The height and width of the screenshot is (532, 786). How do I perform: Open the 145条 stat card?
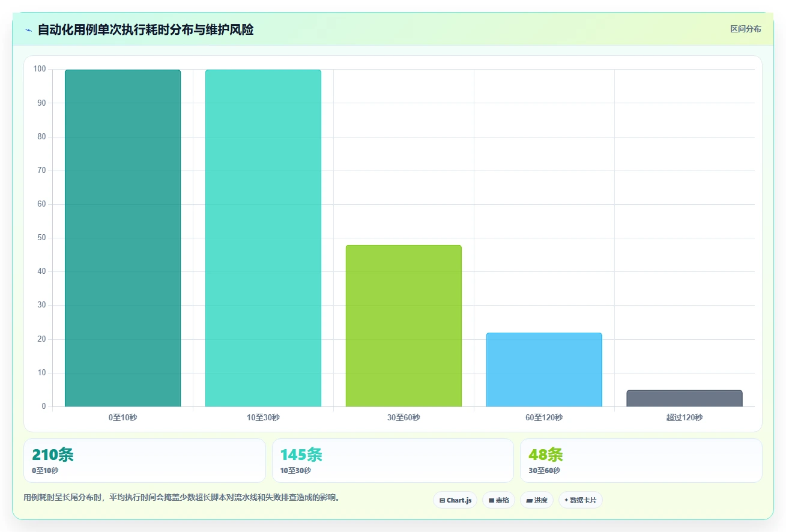click(393, 461)
